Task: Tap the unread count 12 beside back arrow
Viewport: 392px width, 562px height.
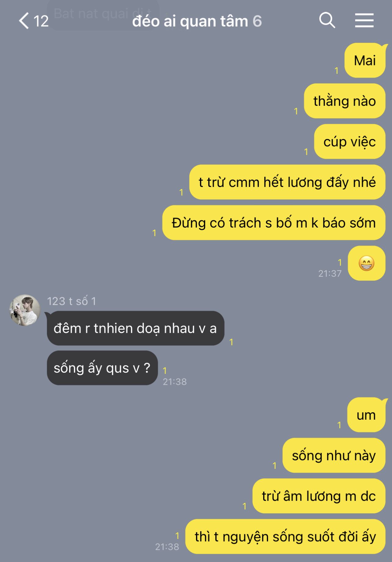Action: tap(41, 21)
